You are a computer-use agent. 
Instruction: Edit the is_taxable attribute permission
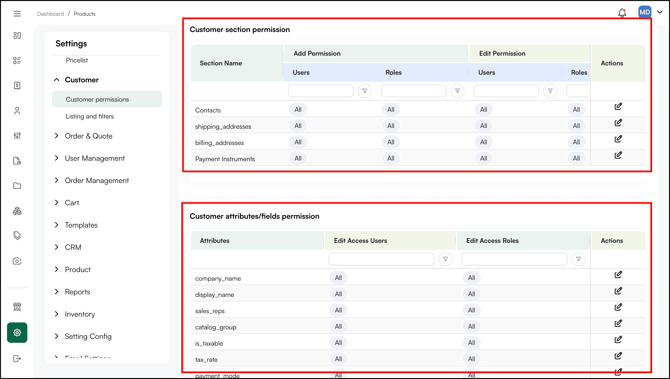[618, 340]
